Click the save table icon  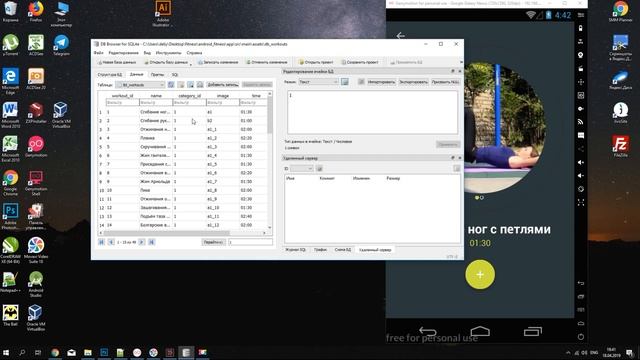(191, 85)
